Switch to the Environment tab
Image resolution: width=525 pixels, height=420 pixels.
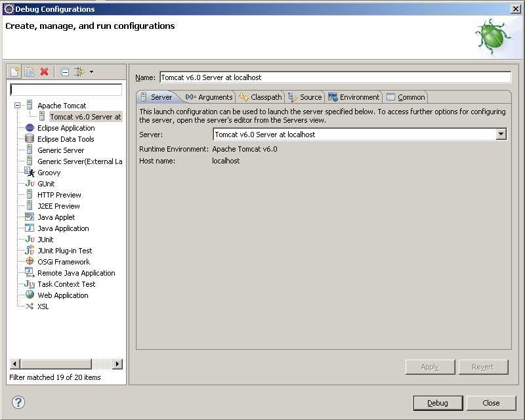point(354,97)
